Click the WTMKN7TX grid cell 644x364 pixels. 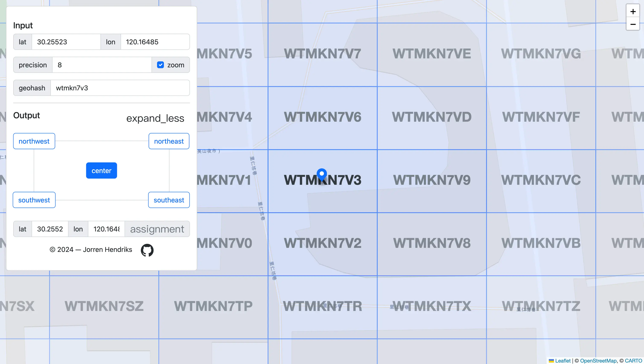(x=432, y=307)
